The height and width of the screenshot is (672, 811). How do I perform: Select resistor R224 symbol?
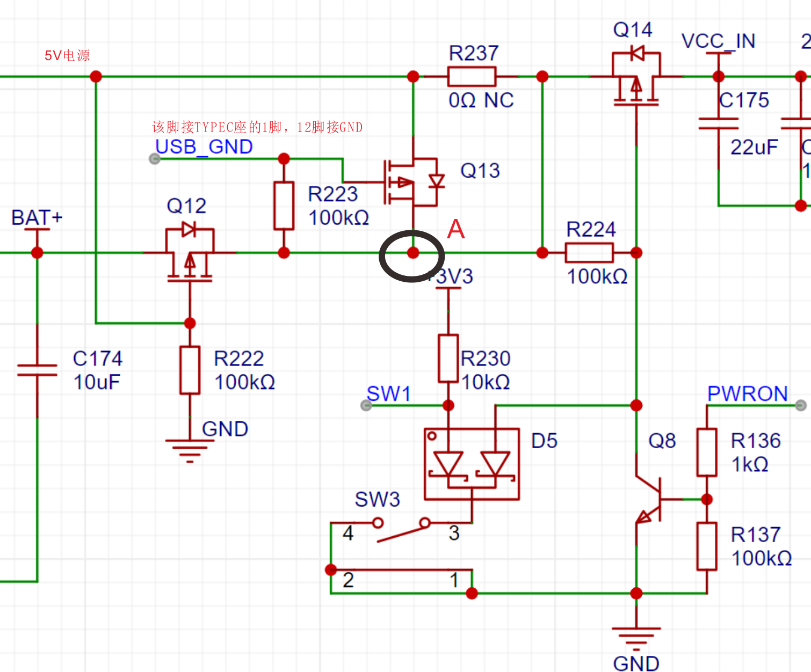point(589,252)
